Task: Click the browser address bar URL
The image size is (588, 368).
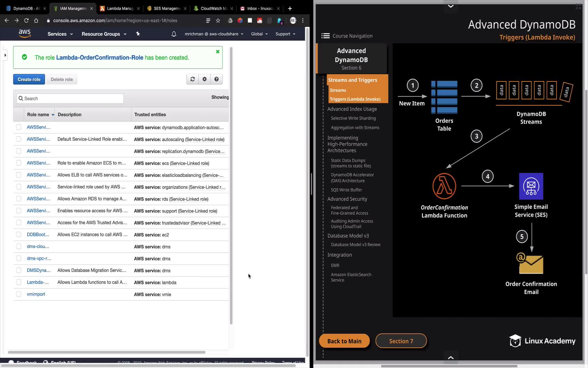Action: [x=115, y=20]
